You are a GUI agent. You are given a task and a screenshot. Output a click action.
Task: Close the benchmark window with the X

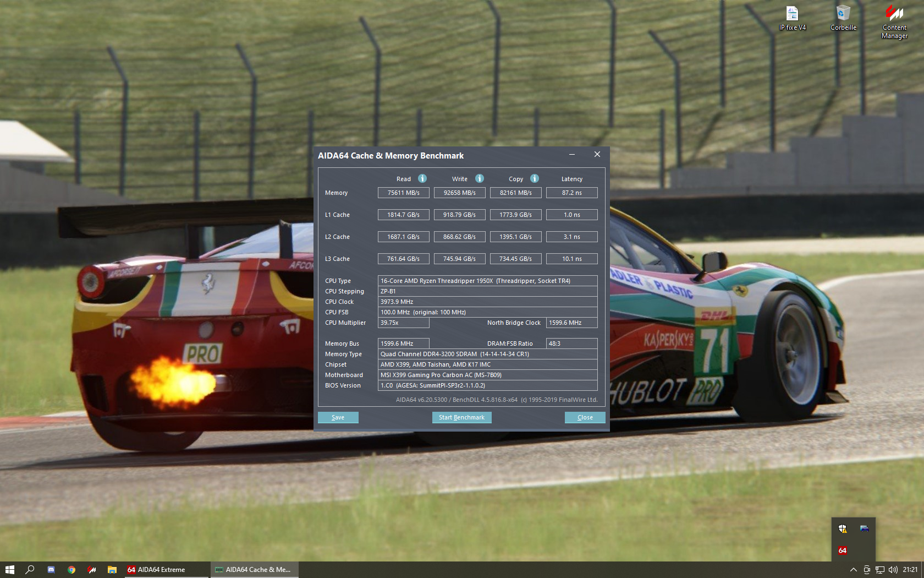click(x=597, y=155)
